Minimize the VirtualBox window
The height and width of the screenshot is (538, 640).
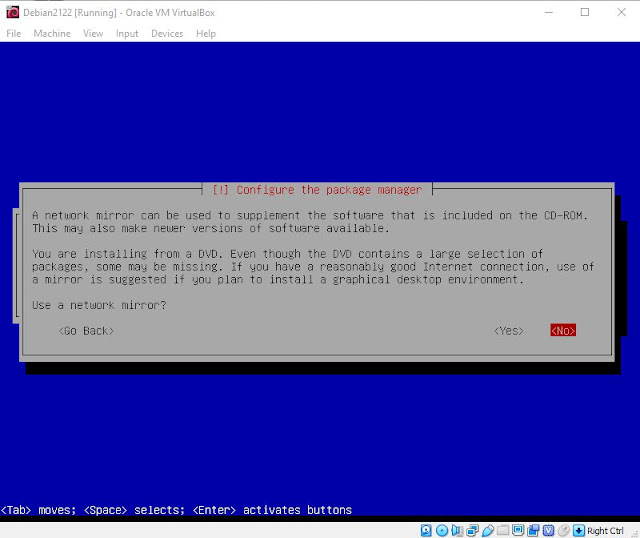[549, 12]
